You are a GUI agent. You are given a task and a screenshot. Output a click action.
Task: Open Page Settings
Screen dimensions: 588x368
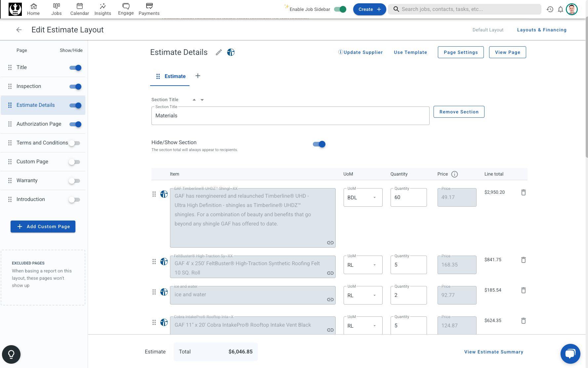(461, 52)
